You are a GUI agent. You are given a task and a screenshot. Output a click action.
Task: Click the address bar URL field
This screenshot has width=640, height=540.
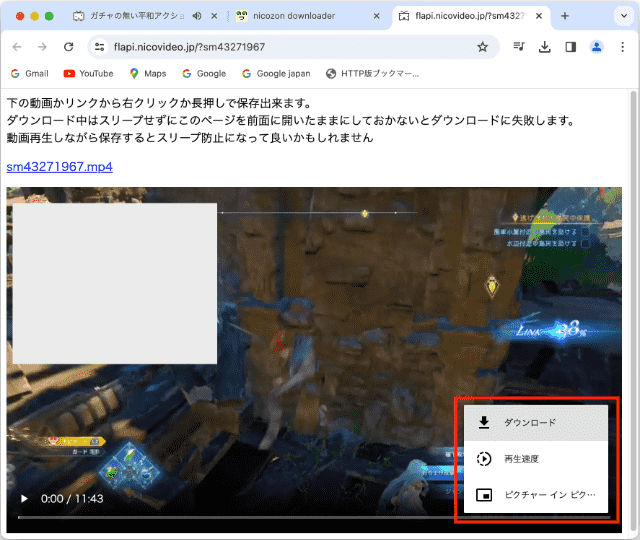pos(291,47)
